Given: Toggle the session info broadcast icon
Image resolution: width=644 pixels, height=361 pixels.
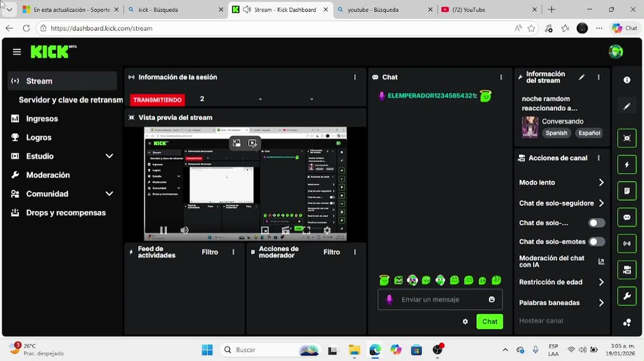Looking at the screenshot, I should coord(627,244).
